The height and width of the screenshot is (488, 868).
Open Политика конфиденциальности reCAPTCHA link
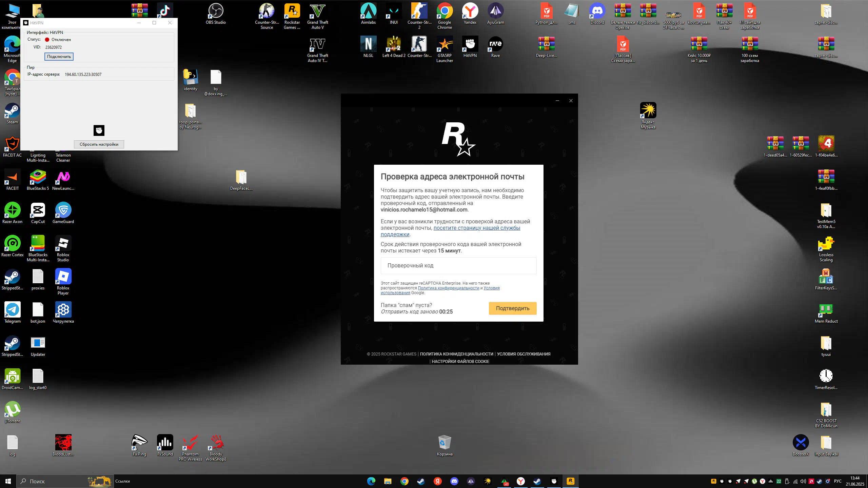pyautogui.click(x=449, y=288)
